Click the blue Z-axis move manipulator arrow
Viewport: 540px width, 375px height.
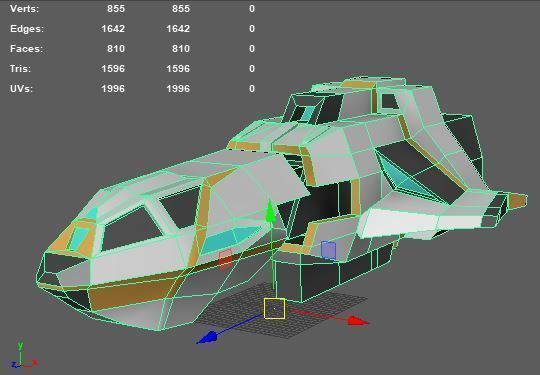coord(207,337)
